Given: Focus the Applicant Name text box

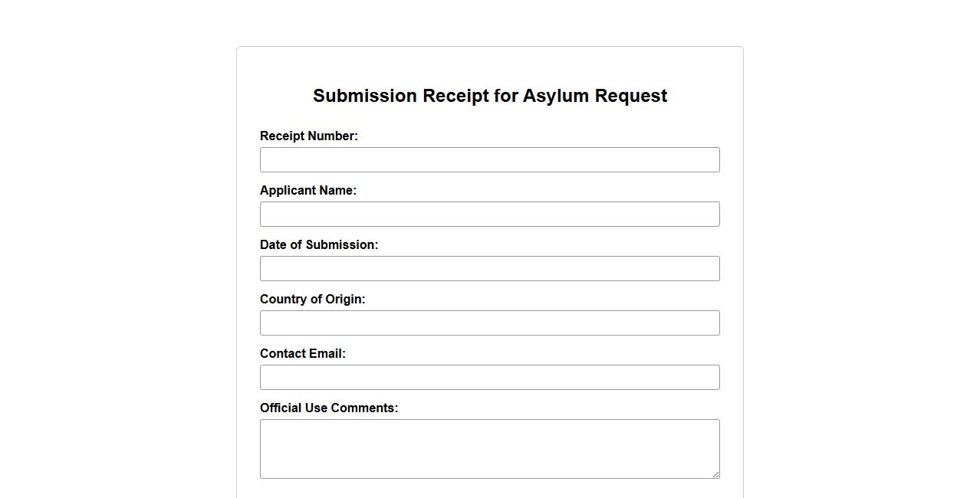Looking at the screenshot, I should click(x=489, y=215).
